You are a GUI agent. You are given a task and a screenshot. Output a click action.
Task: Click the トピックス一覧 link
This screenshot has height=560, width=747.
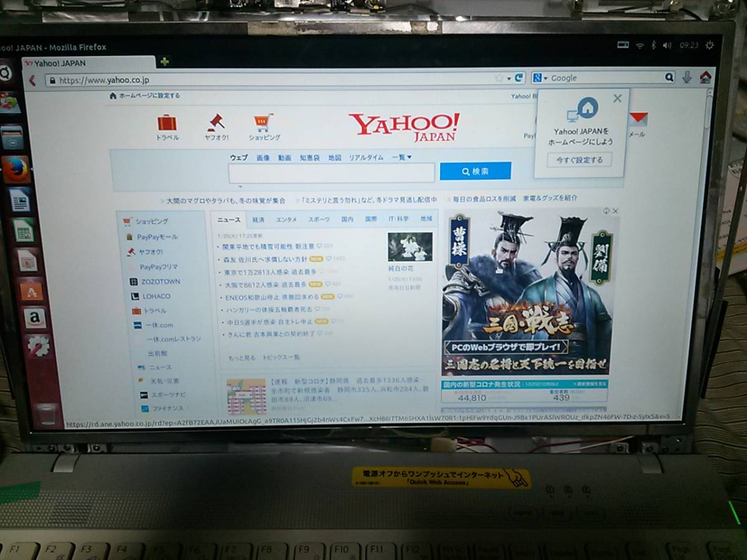pos(281,358)
